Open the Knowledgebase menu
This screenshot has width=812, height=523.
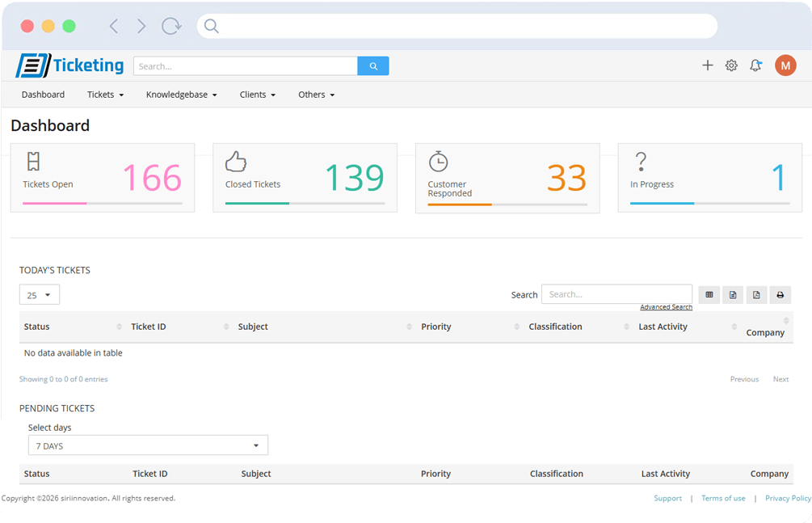tap(181, 95)
